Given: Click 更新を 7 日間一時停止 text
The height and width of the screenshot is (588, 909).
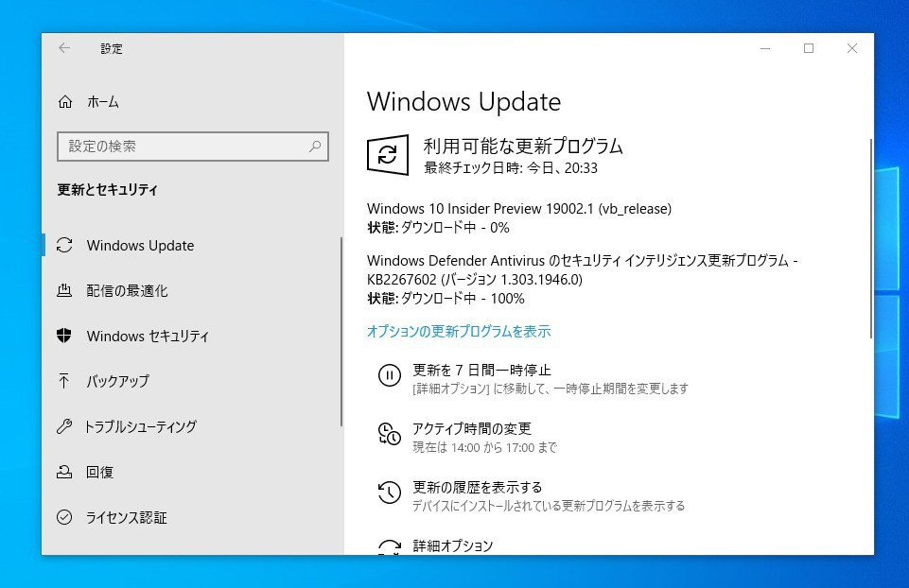Looking at the screenshot, I should (x=481, y=371).
